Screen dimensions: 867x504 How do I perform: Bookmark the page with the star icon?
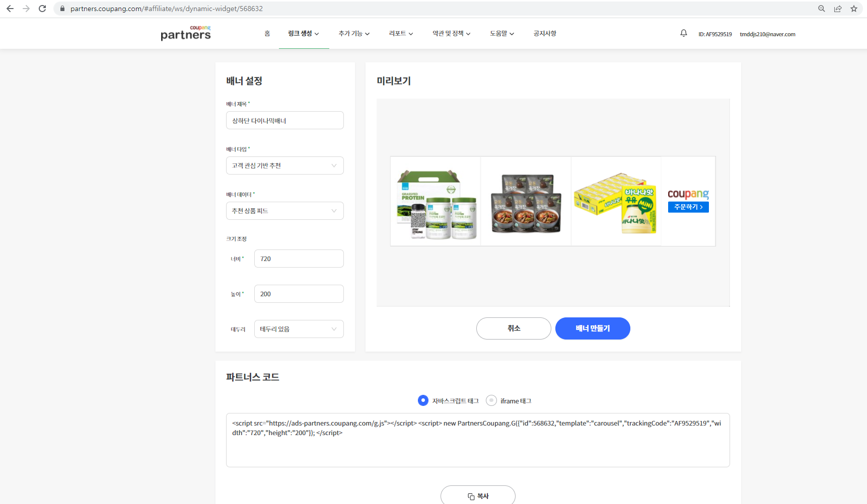(x=854, y=9)
